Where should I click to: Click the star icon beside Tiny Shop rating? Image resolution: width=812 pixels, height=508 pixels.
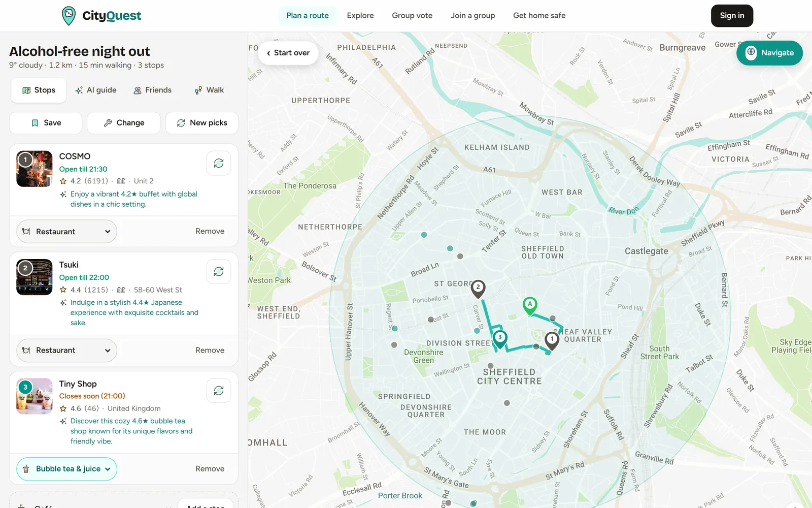tap(63, 408)
